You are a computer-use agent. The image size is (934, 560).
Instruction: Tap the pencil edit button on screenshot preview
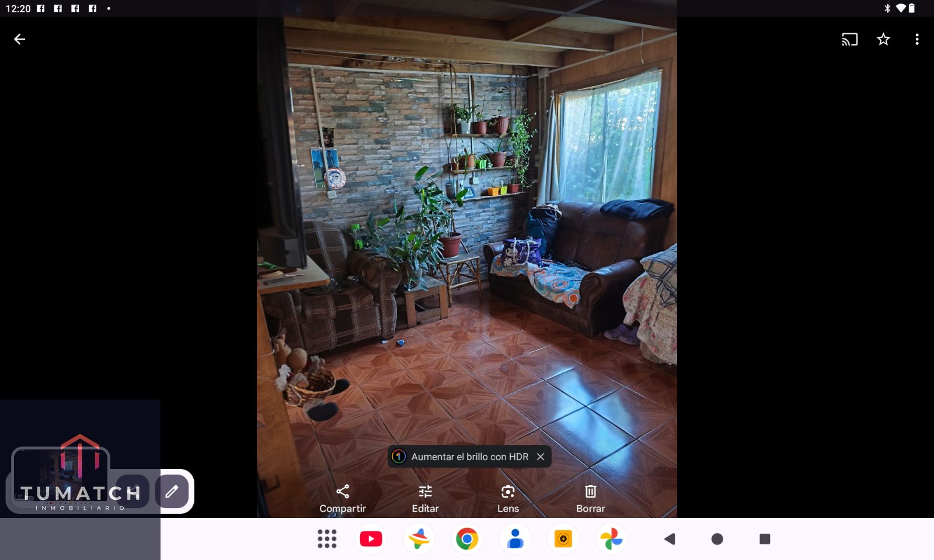tap(172, 491)
